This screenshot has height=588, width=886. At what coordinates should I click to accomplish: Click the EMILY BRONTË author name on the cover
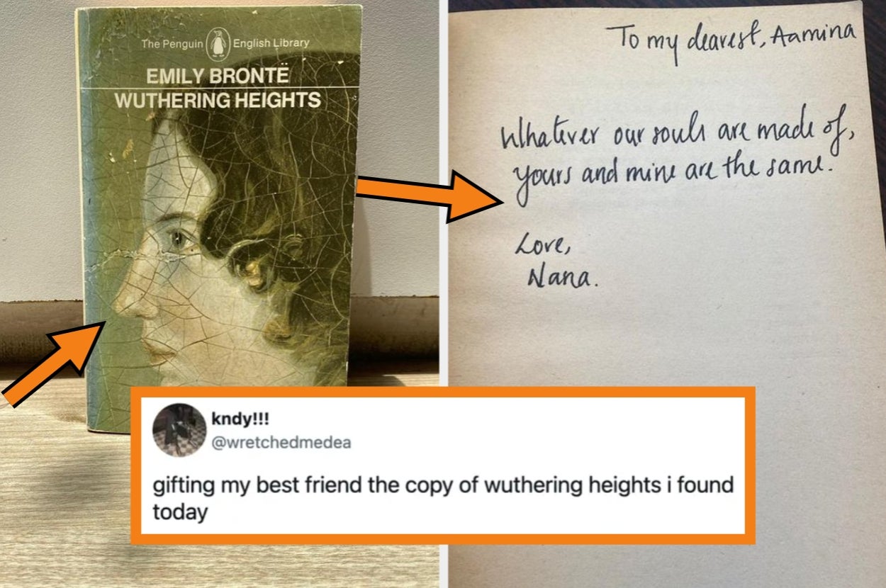click(x=218, y=76)
